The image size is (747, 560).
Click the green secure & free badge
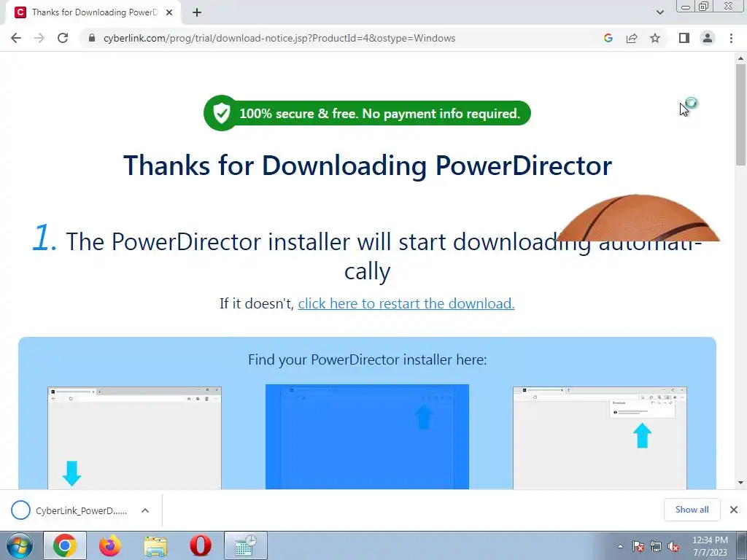click(x=367, y=113)
